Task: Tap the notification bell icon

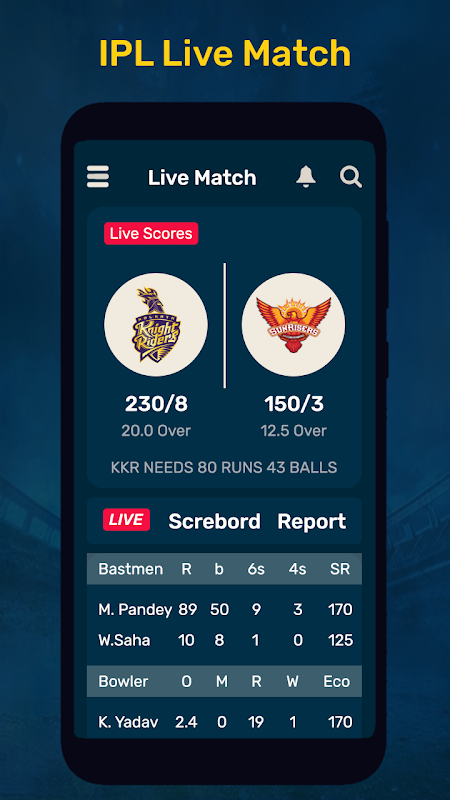Action: click(x=306, y=177)
